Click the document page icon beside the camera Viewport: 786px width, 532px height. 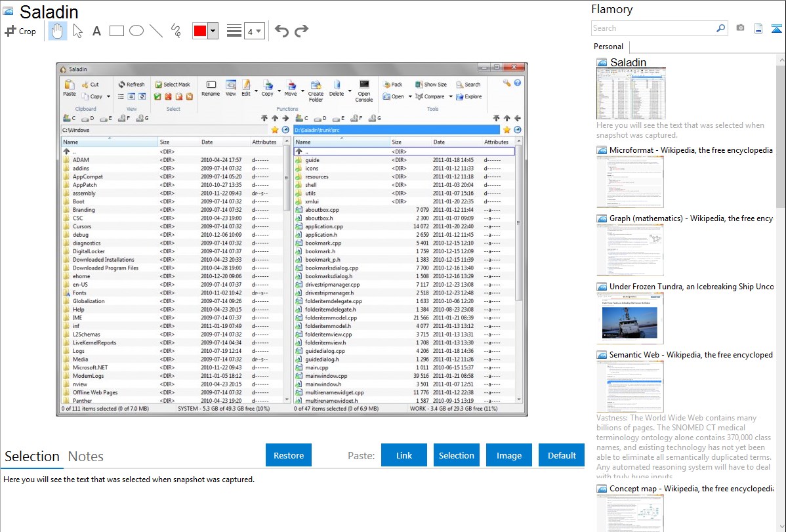758,29
